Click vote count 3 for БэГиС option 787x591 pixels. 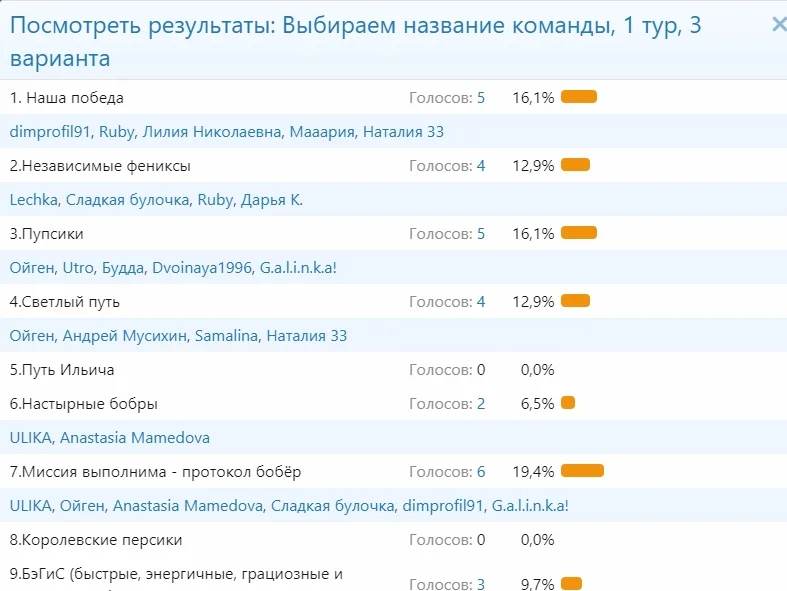tap(481, 584)
